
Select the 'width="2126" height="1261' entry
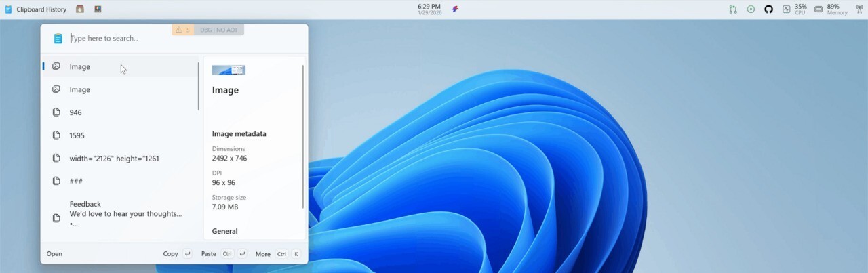click(119, 159)
